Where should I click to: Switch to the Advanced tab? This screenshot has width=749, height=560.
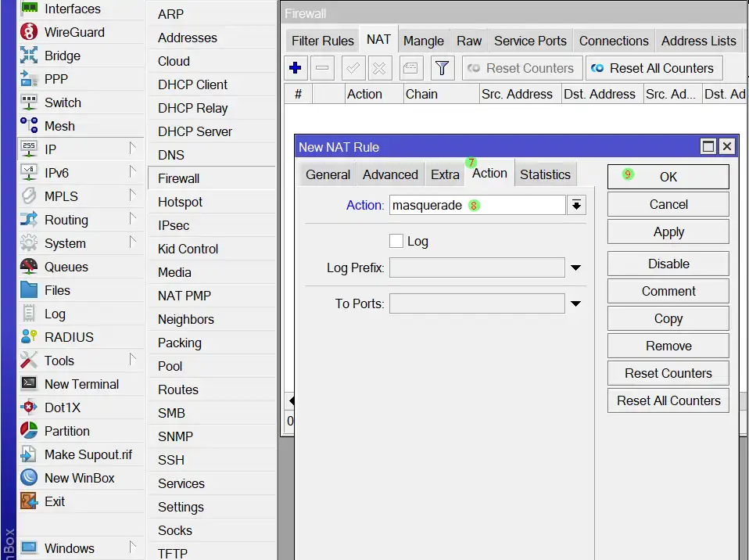click(390, 174)
